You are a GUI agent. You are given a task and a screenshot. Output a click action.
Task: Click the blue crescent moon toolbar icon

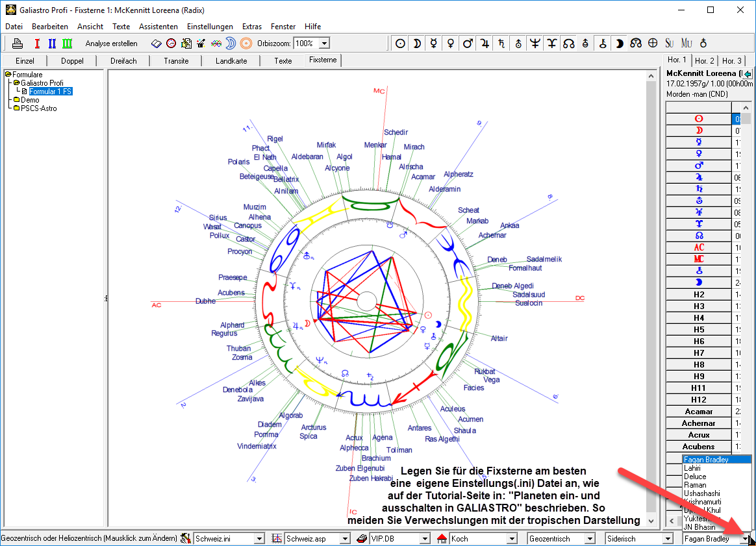(231, 43)
